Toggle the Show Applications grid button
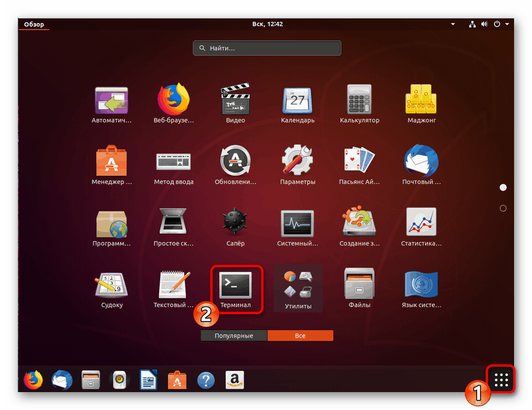Screen dimensions: 532x410 coord(501,380)
